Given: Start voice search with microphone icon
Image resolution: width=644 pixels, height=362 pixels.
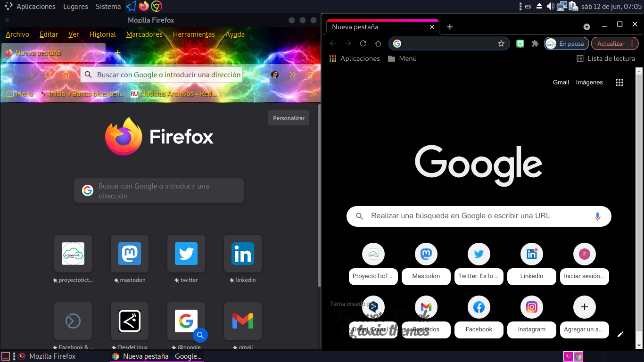Looking at the screenshot, I should (597, 216).
